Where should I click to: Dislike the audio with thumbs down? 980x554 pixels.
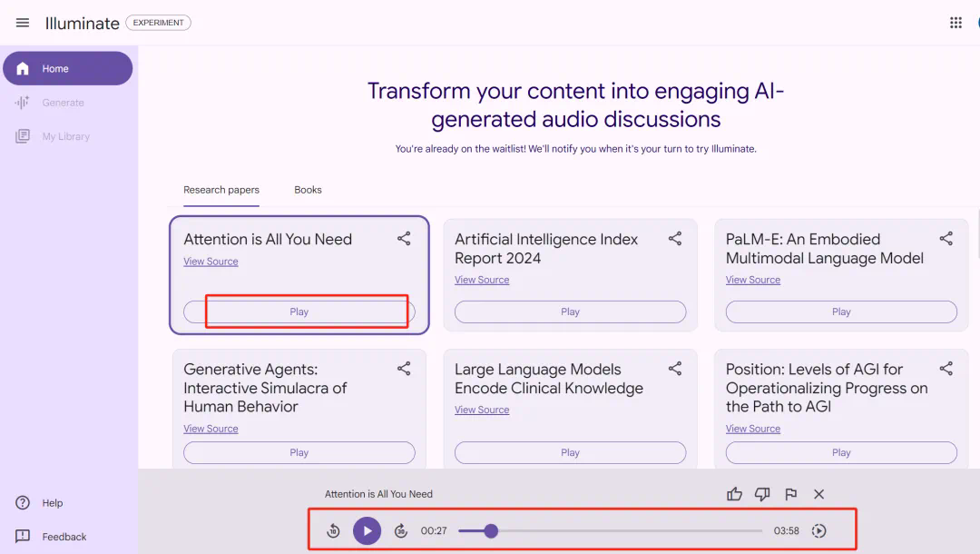(762, 494)
